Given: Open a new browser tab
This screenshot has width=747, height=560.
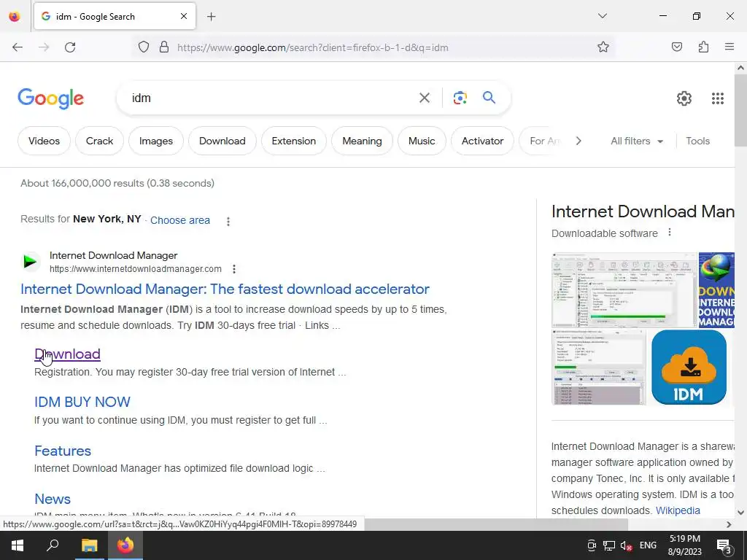Looking at the screenshot, I should (212, 17).
